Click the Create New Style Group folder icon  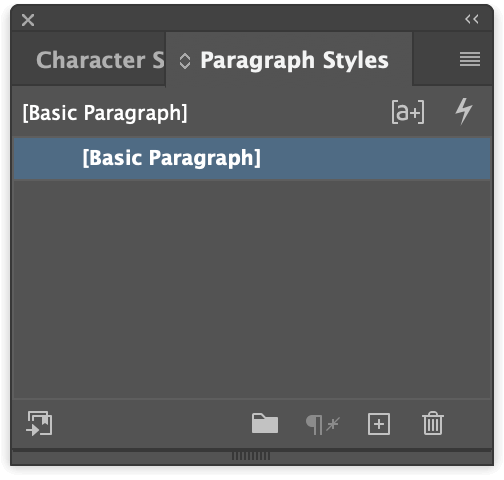click(265, 423)
